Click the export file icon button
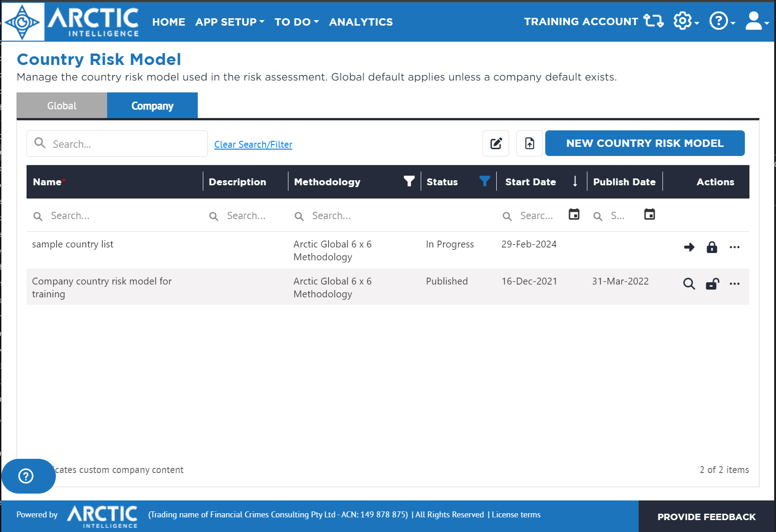 530,144
